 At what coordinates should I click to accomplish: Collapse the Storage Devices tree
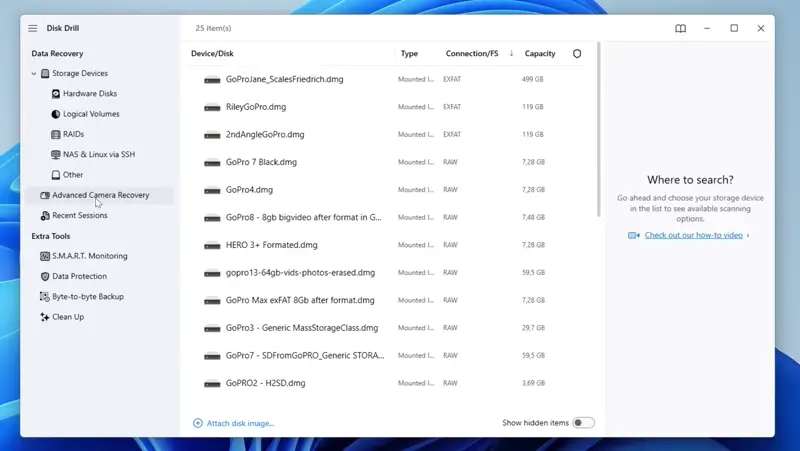tap(33, 74)
